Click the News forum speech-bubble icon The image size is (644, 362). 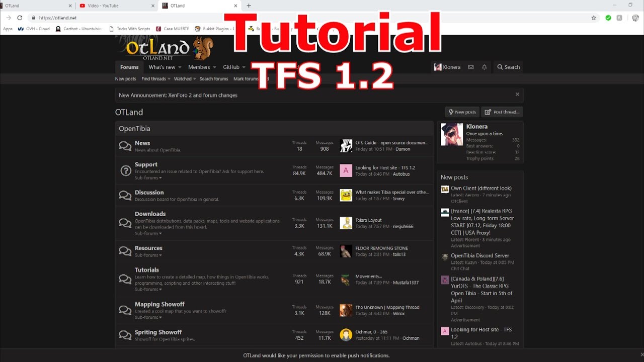125,146
